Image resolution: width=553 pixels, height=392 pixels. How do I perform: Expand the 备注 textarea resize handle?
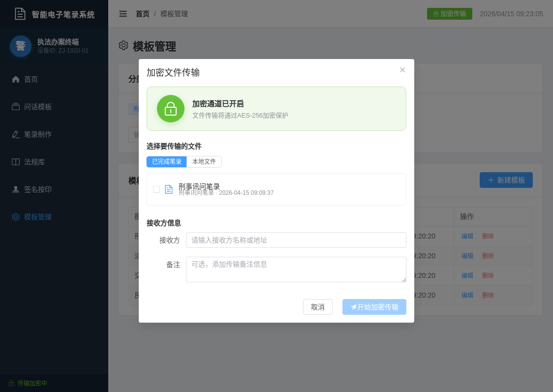pos(404,281)
